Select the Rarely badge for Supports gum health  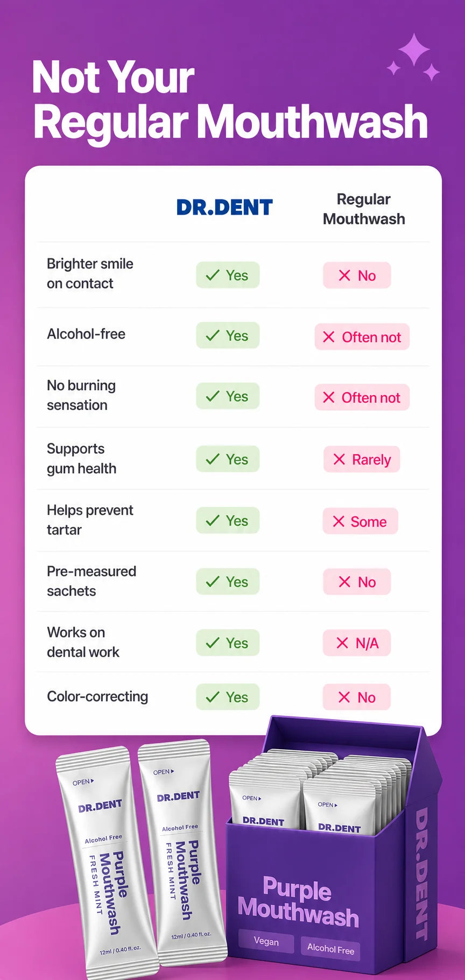[x=362, y=460]
